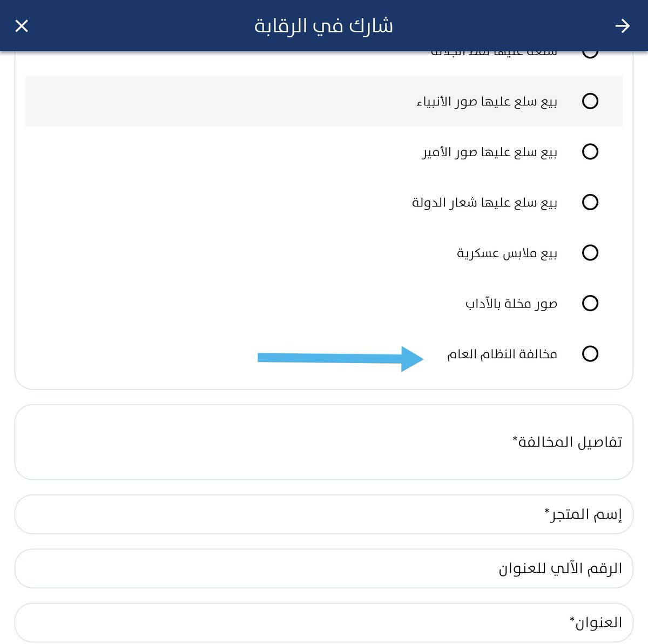Click the 'إسم المتجر' input field
Viewport: 648px width, 644px height.
click(x=324, y=514)
